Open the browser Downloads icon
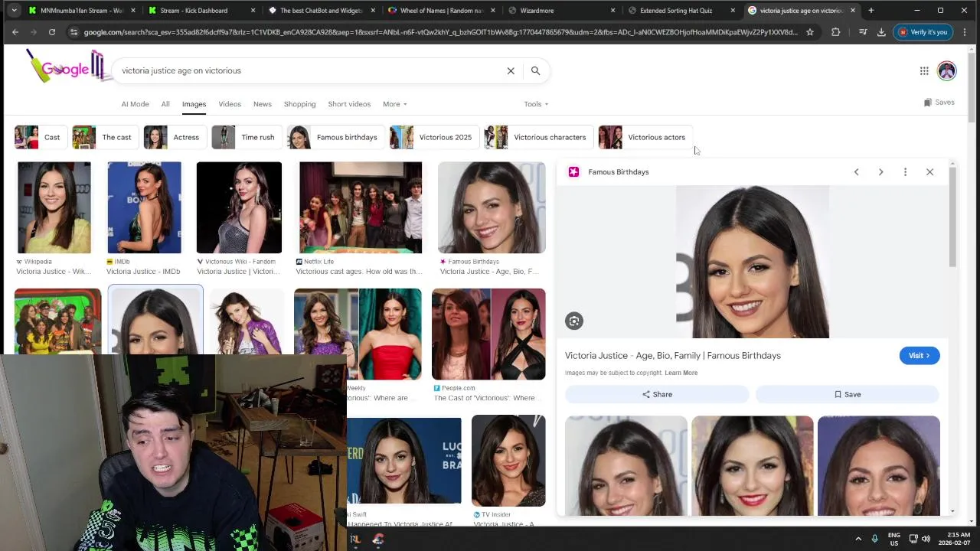Screen dimensions: 980x551 (x=881, y=32)
